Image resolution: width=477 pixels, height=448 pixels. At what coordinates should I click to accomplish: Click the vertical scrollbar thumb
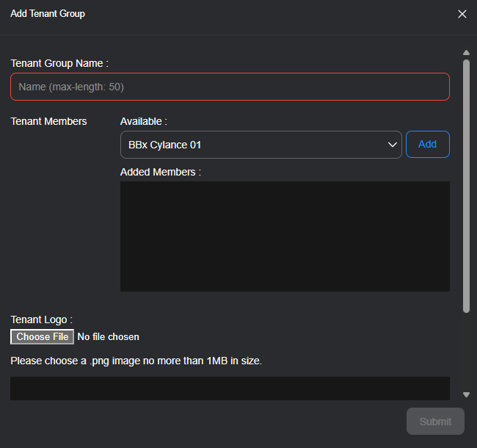tap(466, 184)
